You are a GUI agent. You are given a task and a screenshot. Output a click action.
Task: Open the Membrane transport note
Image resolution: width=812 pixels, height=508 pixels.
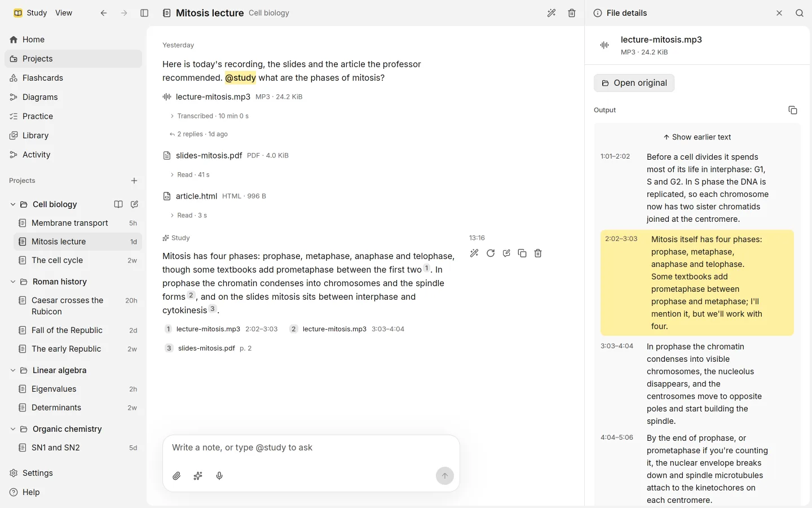click(78, 223)
